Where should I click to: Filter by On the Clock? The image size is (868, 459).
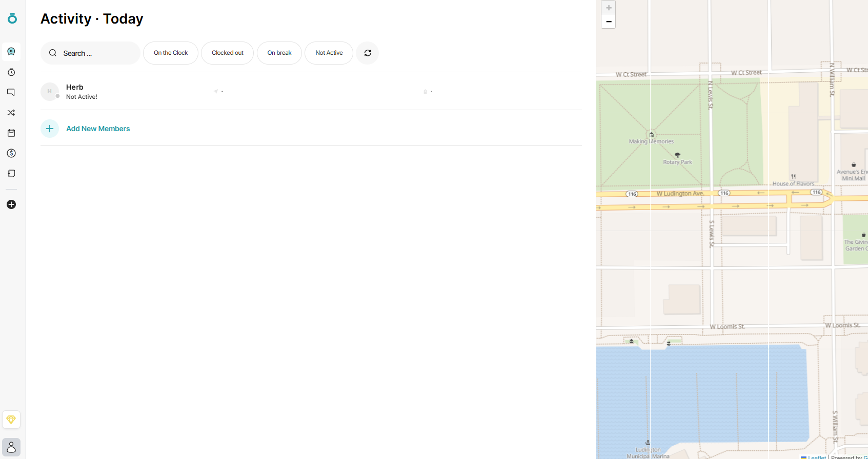click(x=171, y=53)
